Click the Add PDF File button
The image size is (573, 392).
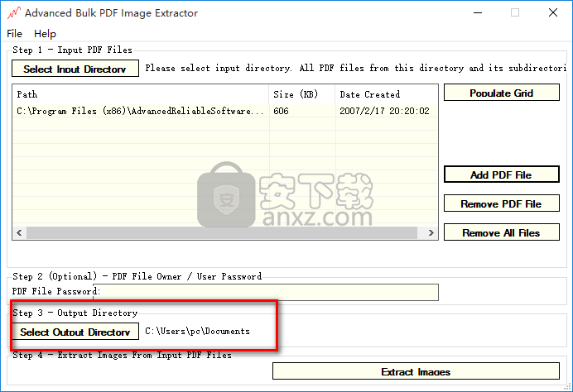point(502,174)
